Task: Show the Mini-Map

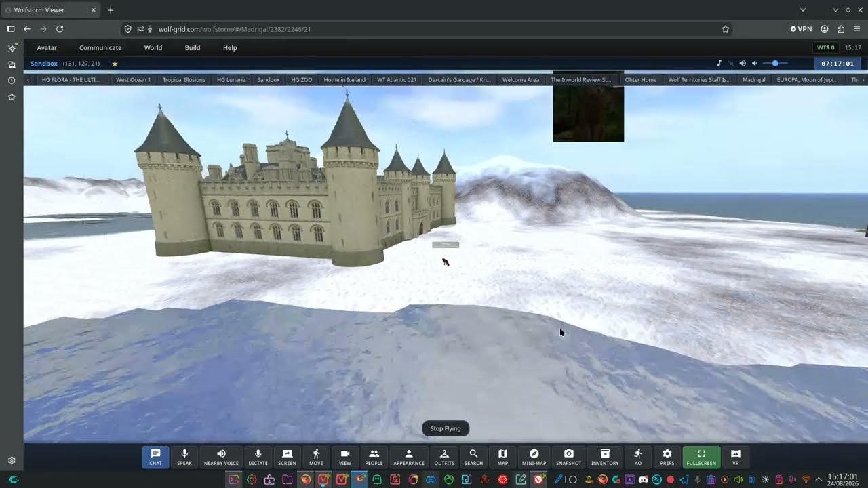Action: [534, 457]
